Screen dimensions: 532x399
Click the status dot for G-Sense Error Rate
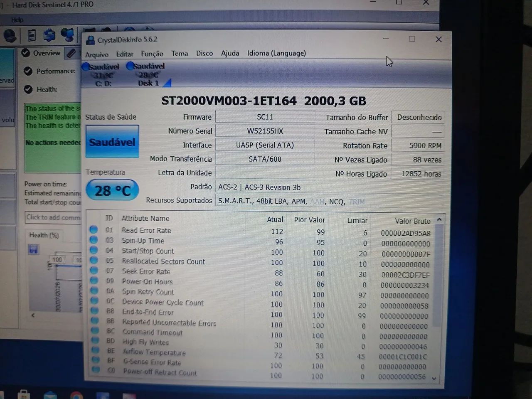click(x=96, y=360)
